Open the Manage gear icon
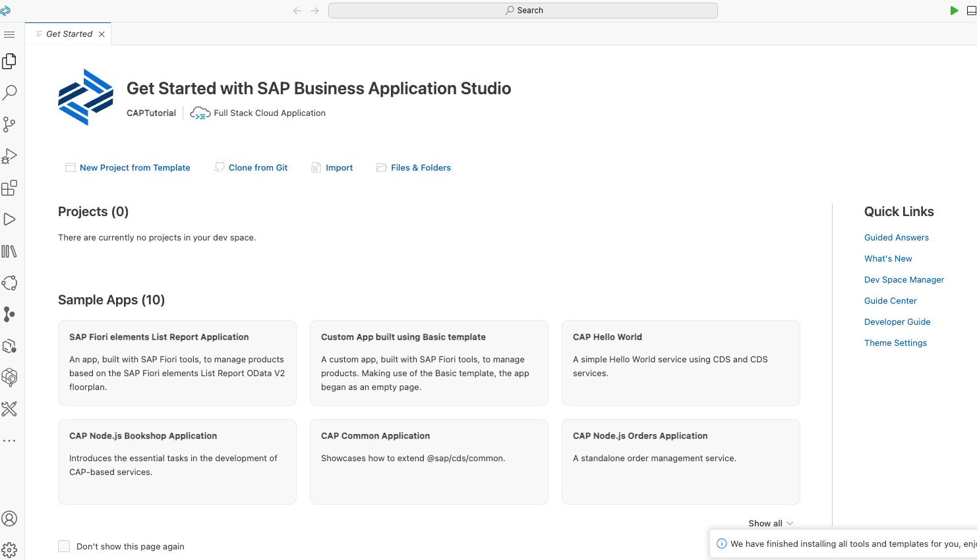The height and width of the screenshot is (560, 977). click(x=9, y=549)
